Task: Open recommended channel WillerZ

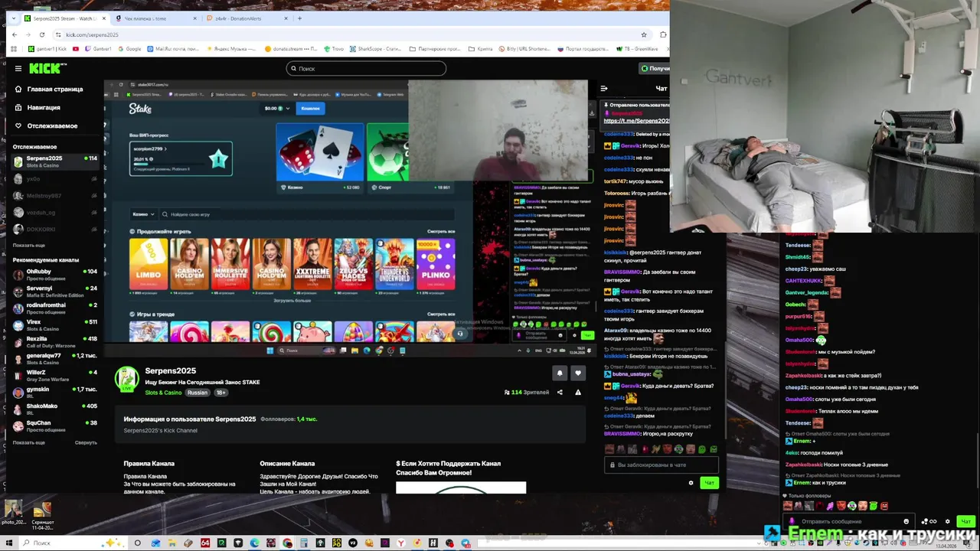Action: [55, 376]
